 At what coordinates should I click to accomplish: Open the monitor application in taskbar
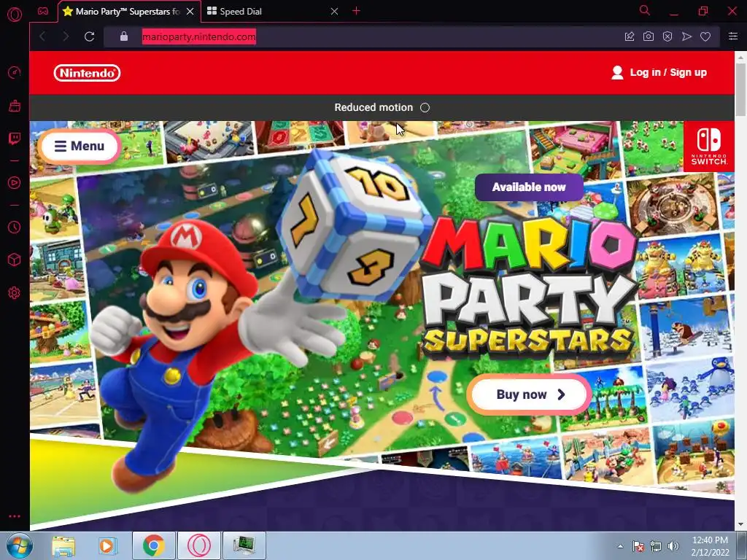[x=244, y=545]
